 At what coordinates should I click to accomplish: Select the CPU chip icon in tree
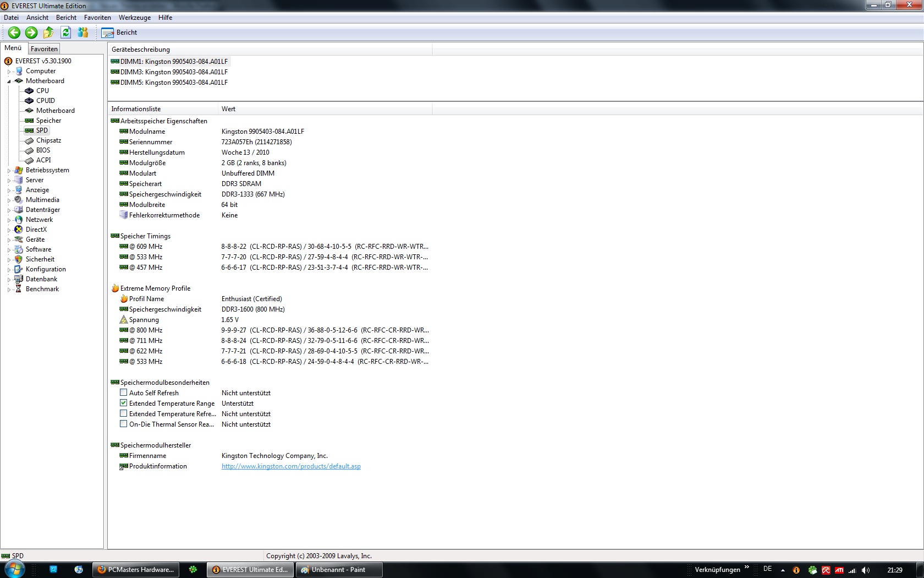click(x=29, y=91)
